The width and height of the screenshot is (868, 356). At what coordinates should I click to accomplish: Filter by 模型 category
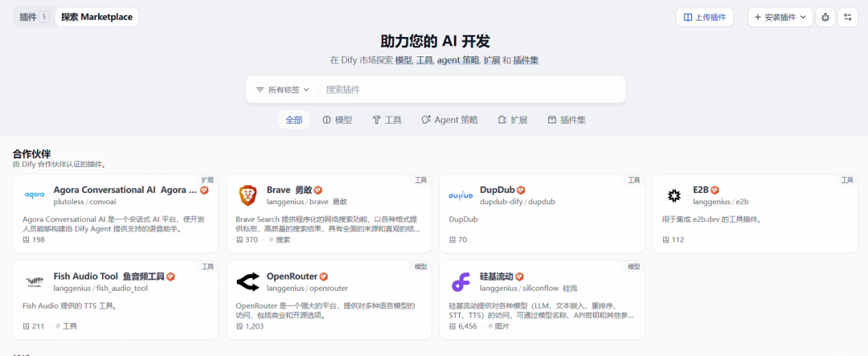coord(337,120)
